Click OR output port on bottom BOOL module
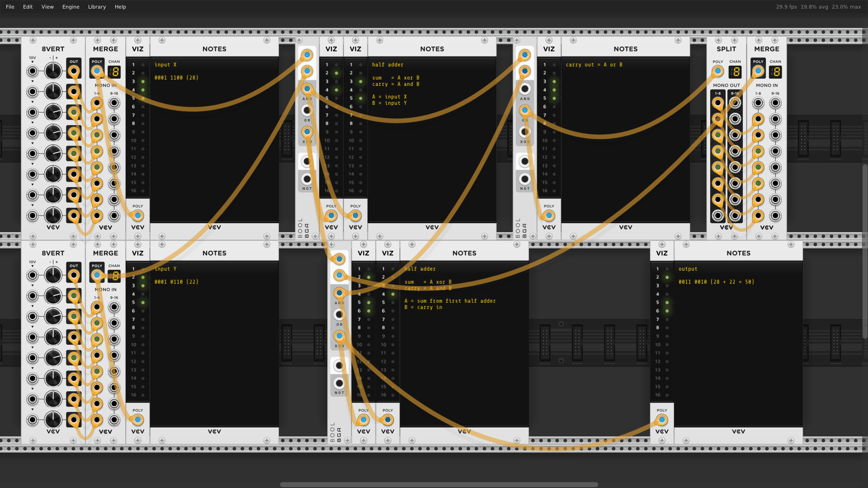 click(339, 314)
